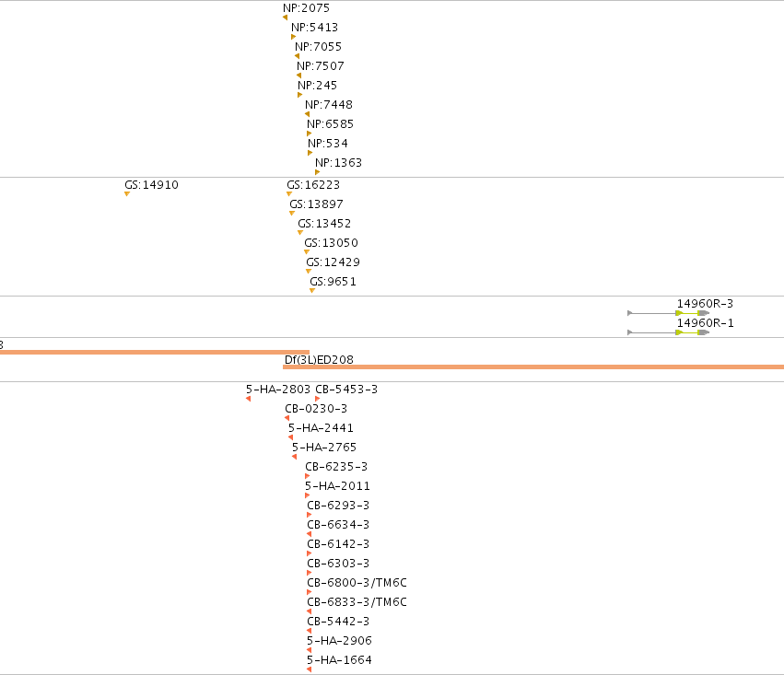Click the CB-5453-3 insertion label
The width and height of the screenshot is (784, 675).
[x=346, y=390]
